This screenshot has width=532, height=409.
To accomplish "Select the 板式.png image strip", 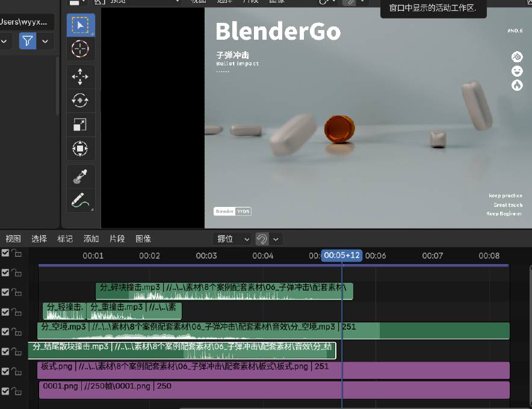I will tap(273, 371).
